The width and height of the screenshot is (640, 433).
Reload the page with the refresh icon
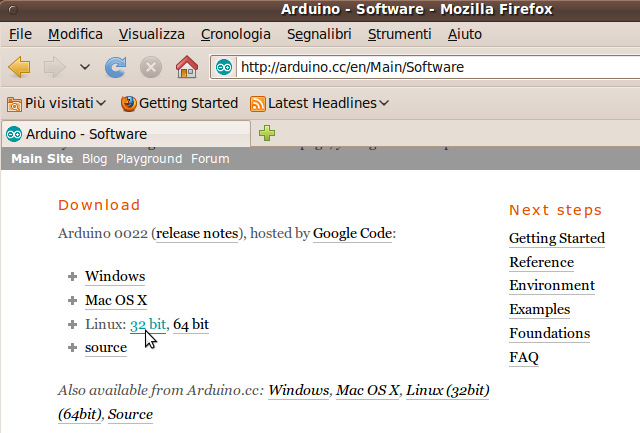(x=115, y=67)
